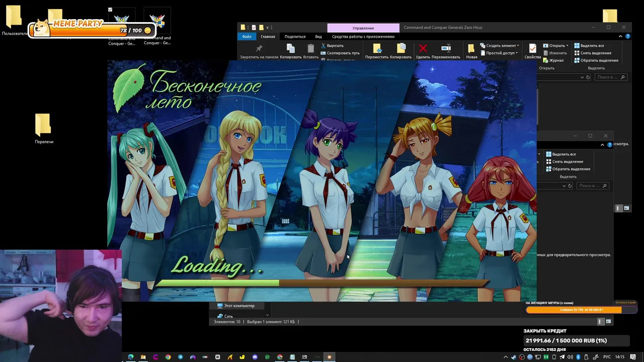Click Pin to Quick Access (Закрепить на панели) icon
This screenshot has height=362, width=644.
259,48
